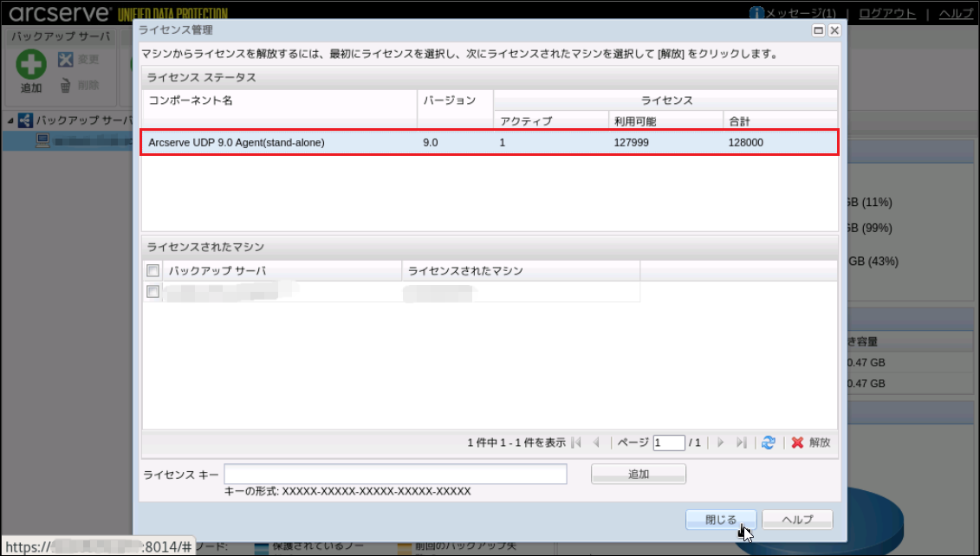Screen dimensions: 980x556
Task: Click the 解放 release label
Action: [x=820, y=443]
